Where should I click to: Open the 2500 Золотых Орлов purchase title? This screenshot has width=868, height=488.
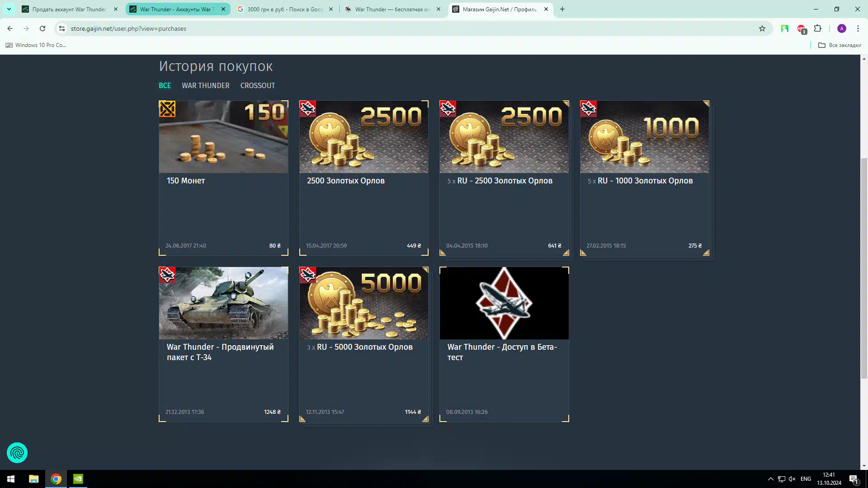tap(346, 181)
